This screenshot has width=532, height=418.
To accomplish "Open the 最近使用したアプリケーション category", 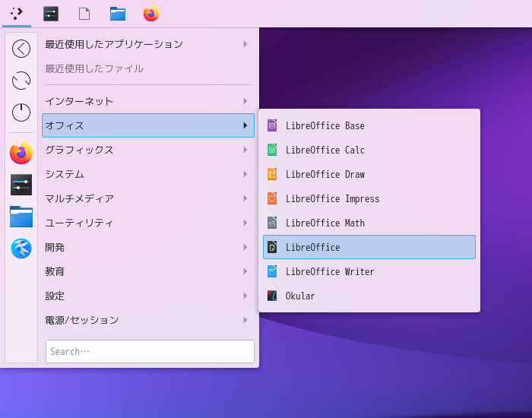I will pyautogui.click(x=148, y=44).
